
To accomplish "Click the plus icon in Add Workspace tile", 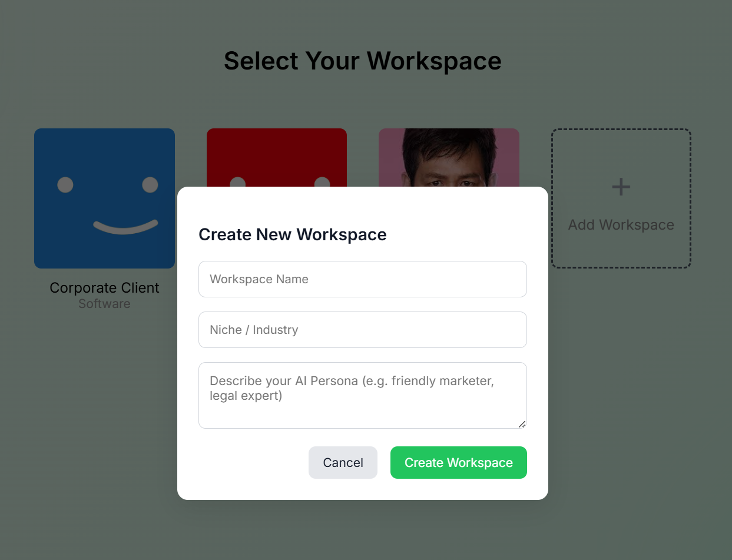I will pyautogui.click(x=621, y=186).
